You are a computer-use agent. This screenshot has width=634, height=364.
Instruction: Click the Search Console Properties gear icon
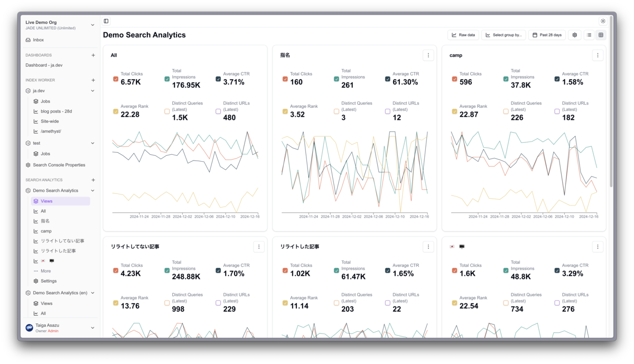coord(29,165)
